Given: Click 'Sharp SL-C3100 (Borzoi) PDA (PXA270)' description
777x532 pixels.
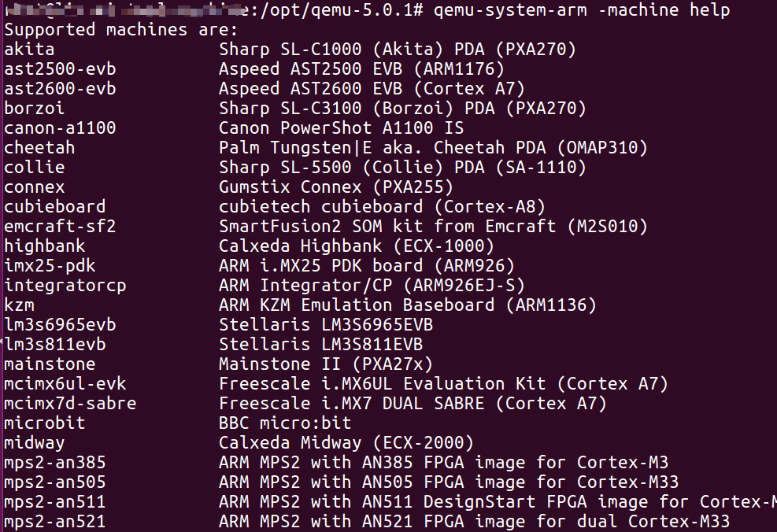Looking at the screenshot, I should pos(402,108).
